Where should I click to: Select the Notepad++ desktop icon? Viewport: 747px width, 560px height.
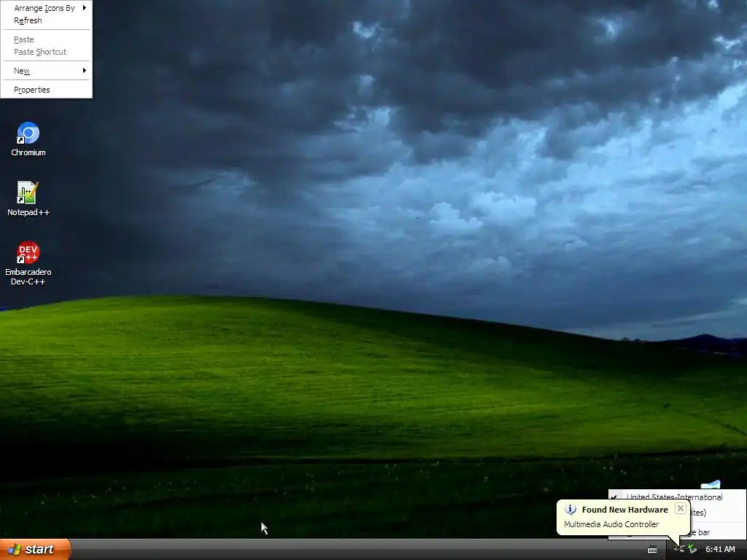coord(28,192)
